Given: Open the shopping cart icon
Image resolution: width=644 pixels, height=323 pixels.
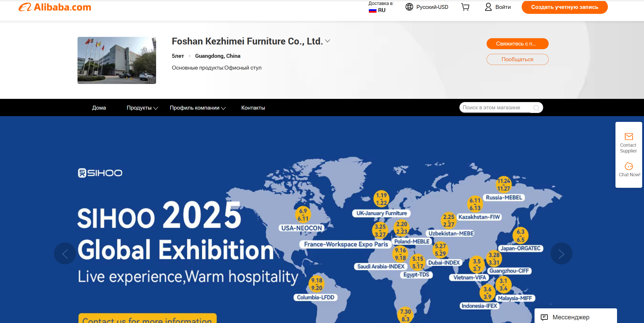Looking at the screenshot, I should point(465,7).
